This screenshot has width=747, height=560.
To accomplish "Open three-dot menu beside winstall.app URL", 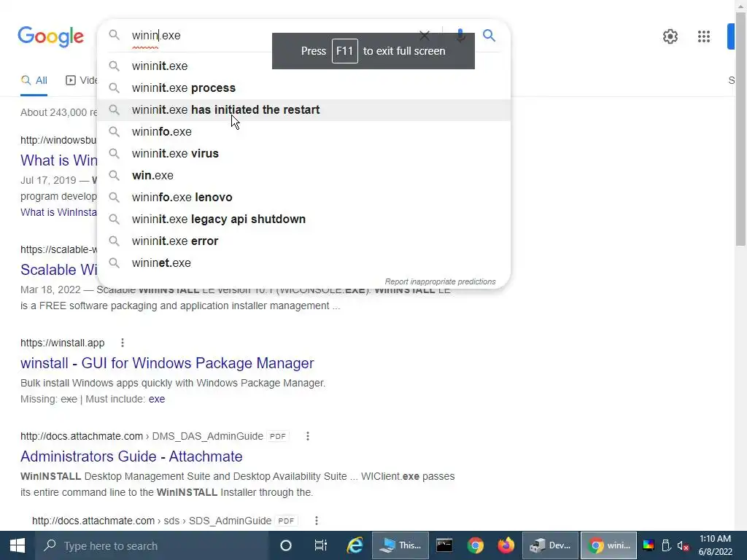I will 123,343.
